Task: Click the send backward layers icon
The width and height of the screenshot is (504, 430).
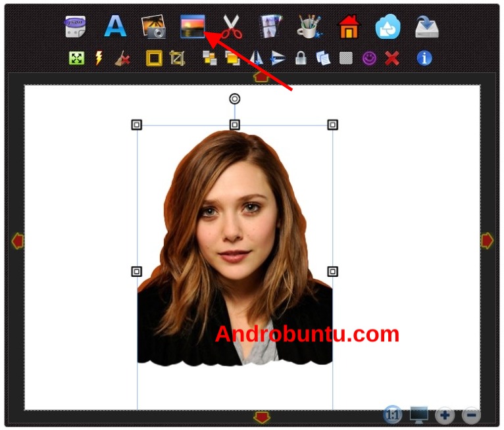Action: (x=210, y=59)
